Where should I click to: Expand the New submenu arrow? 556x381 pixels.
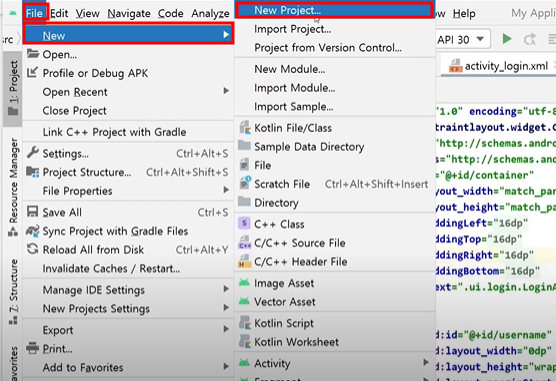click(226, 35)
